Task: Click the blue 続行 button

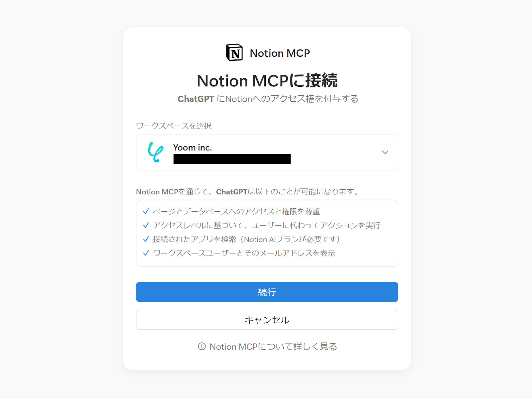Action: click(267, 292)
